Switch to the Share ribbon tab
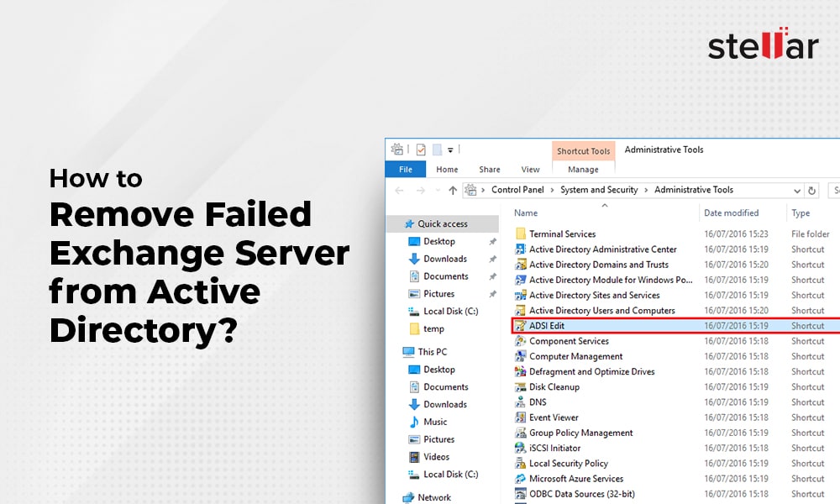840x504 pixels. [490, 169]
